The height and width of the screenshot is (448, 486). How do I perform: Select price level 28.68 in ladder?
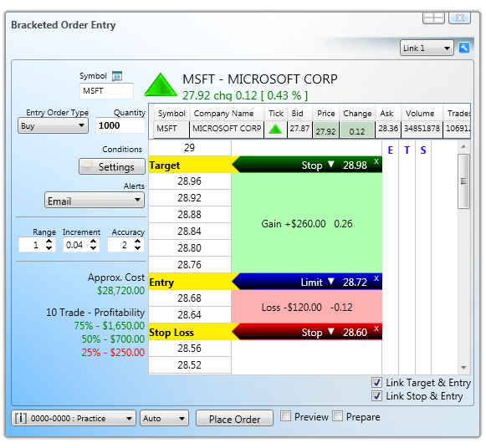pyautogui.click(x=190, y=298)
